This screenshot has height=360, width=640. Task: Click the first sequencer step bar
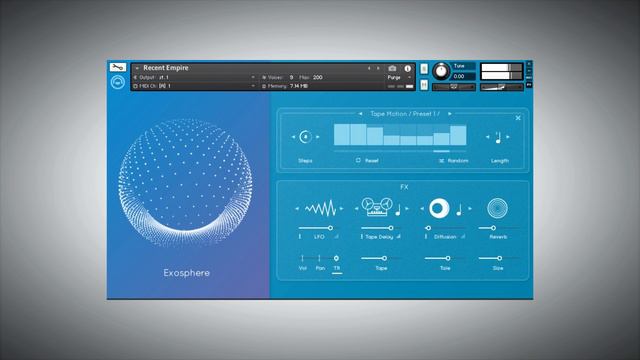(x=342, y=135)
